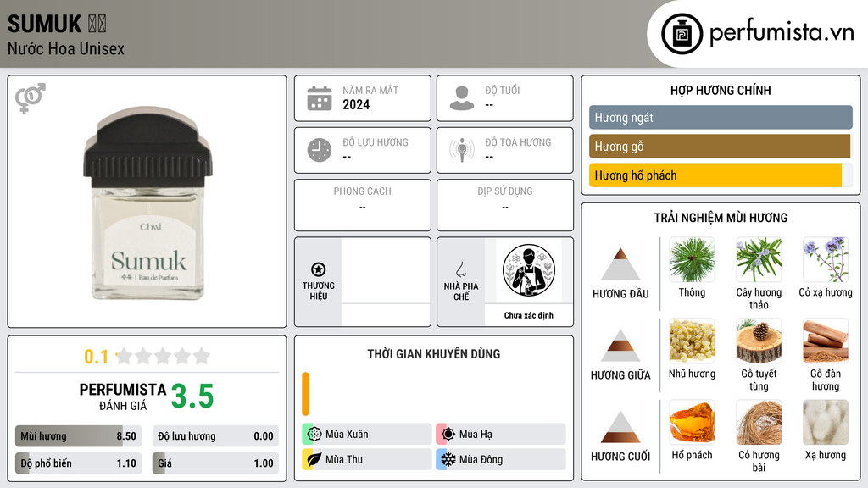Click the Chưa xác định perfumer label
868x488 pixels.
[x=529, y=315]
